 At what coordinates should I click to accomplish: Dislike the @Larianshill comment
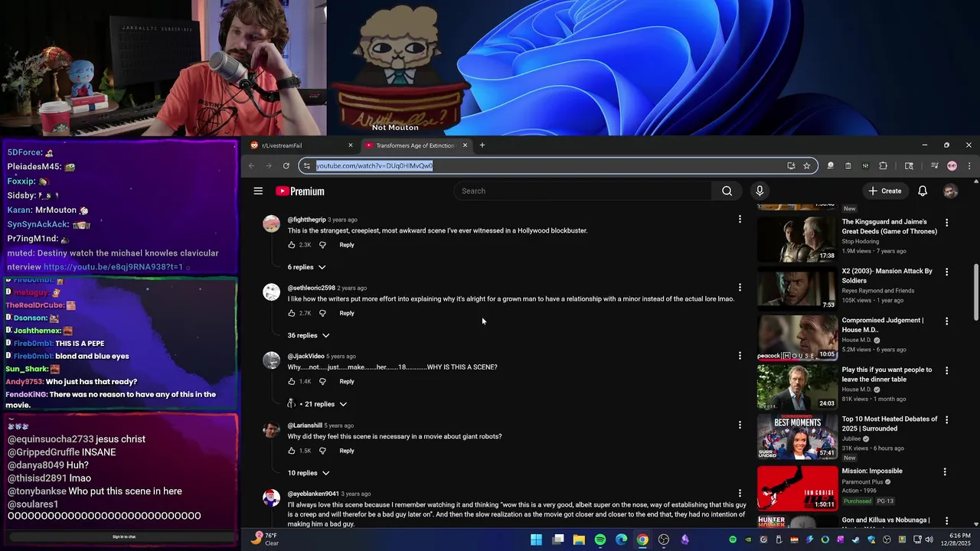point(322,451)
